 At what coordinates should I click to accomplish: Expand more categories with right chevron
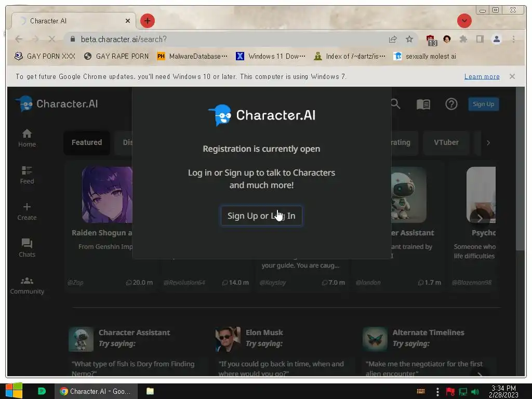tap(488, 143)
